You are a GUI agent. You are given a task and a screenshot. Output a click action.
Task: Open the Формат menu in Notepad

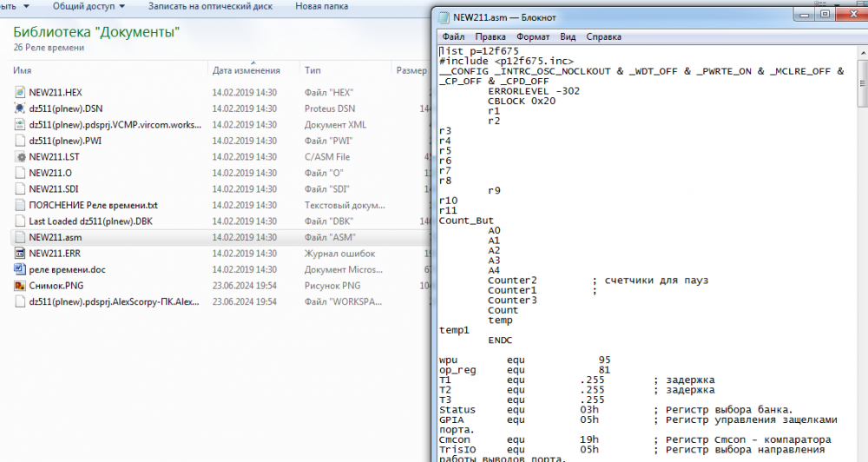(x=532, y=37)
